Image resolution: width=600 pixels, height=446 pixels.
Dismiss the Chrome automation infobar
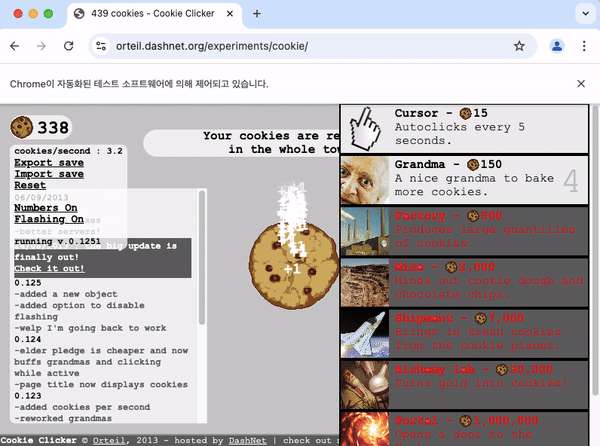581,83
